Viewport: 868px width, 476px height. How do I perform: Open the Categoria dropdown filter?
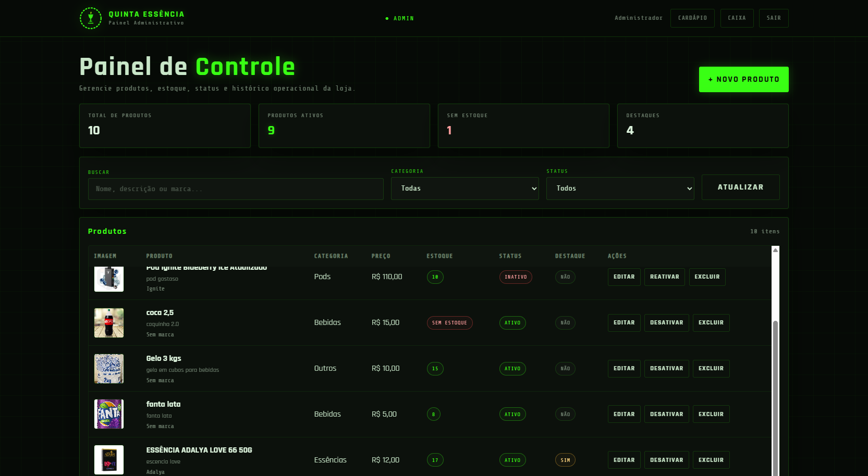point(464,189)
